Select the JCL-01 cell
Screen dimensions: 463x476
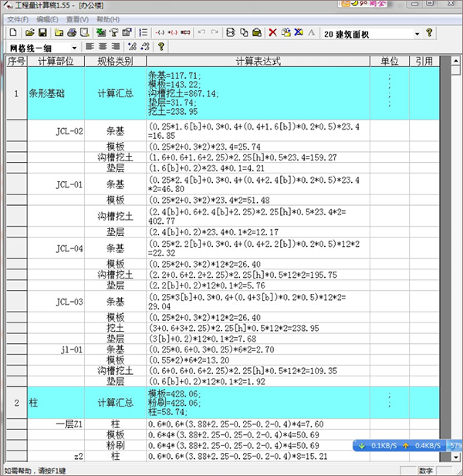[56, 184]
